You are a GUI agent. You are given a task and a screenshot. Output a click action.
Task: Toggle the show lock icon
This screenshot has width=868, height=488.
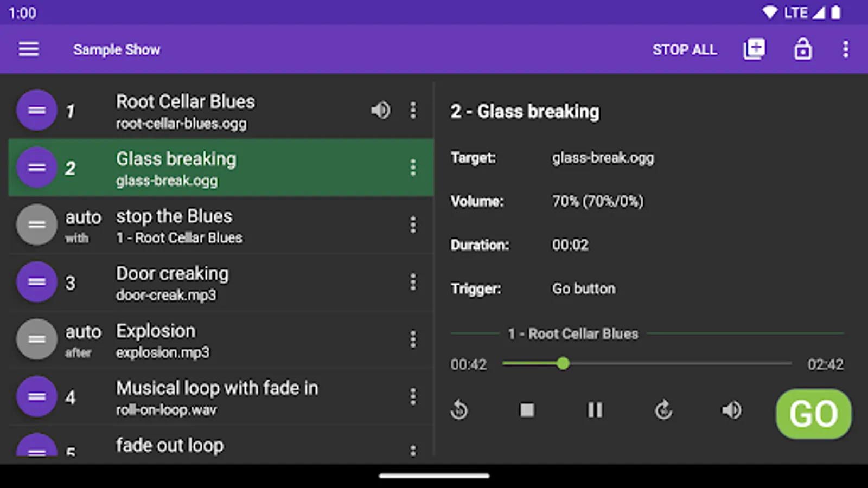(x=803, y=49)
